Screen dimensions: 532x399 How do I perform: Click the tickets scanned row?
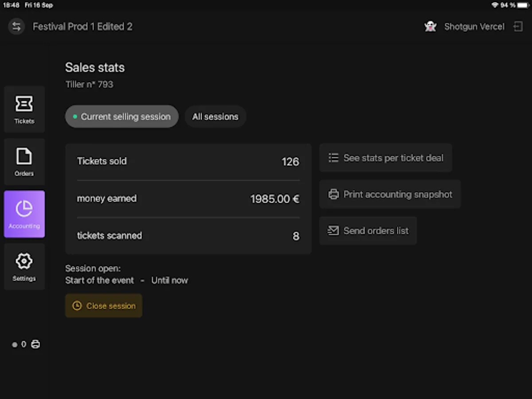point(188,236)
